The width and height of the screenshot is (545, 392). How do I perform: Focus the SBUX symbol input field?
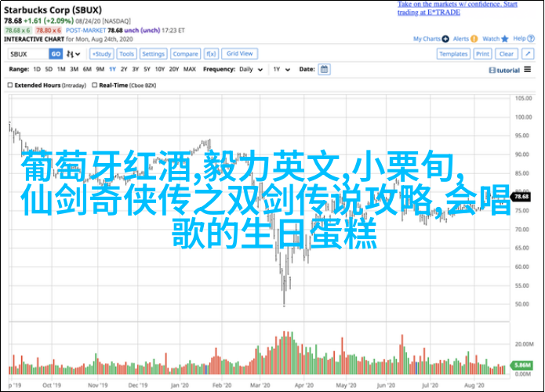click(28, 54)
